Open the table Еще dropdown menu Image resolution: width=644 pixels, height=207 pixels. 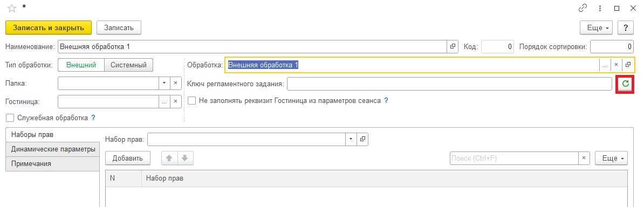pos(611,158)
